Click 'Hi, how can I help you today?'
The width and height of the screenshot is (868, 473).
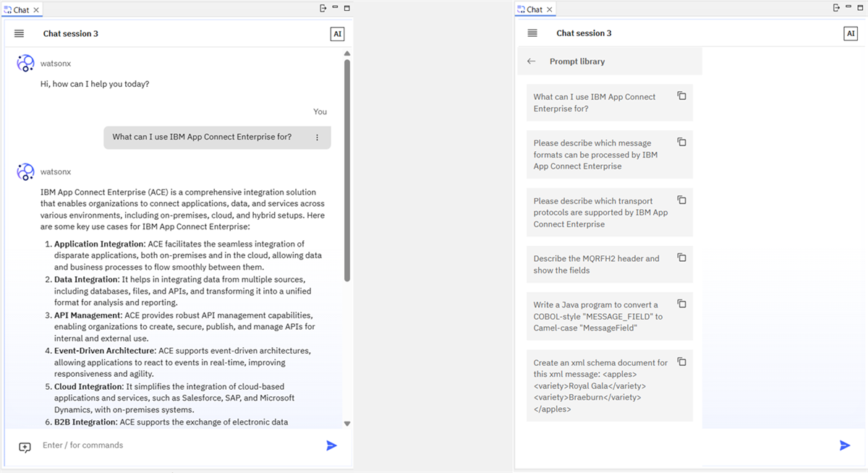click(x=95, y=84)
